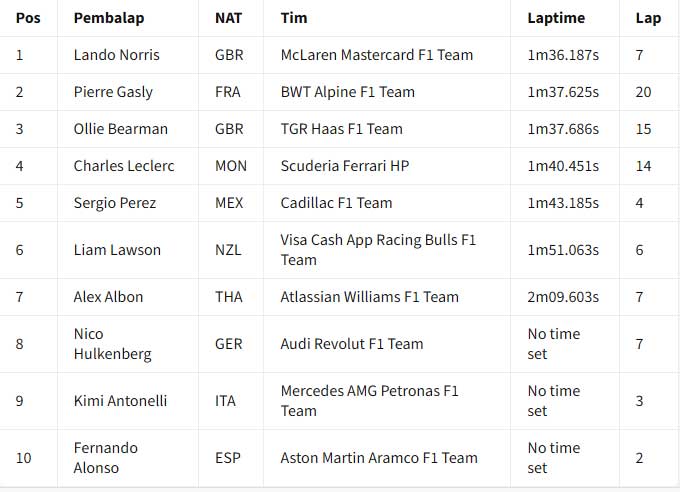
Task: Click Visa Cash App Racing Bulls team
Action: coord(378,250)
